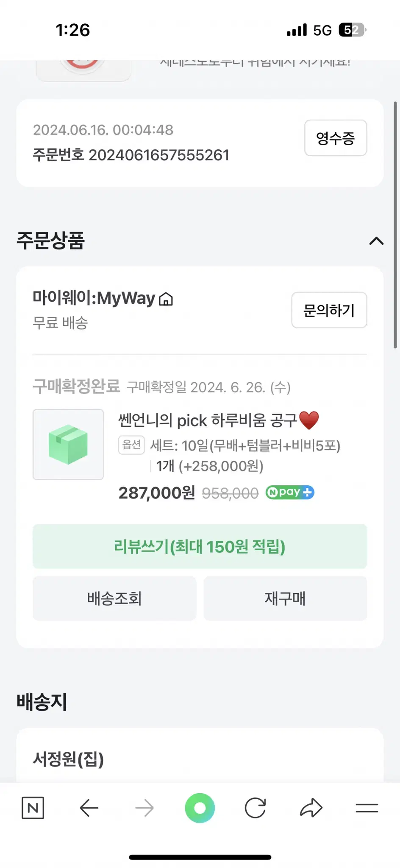Tap 리뷰쓰기(최대 150원 적립) button

click(200, 546)
